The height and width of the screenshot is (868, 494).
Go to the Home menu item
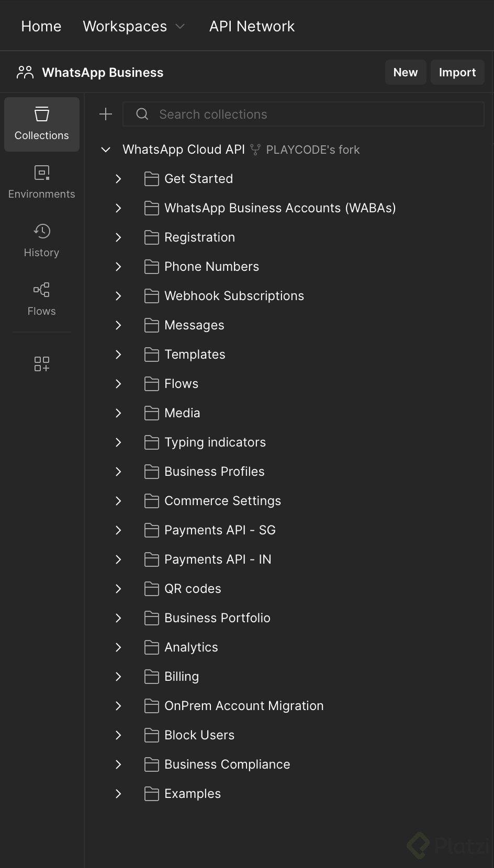41,26
